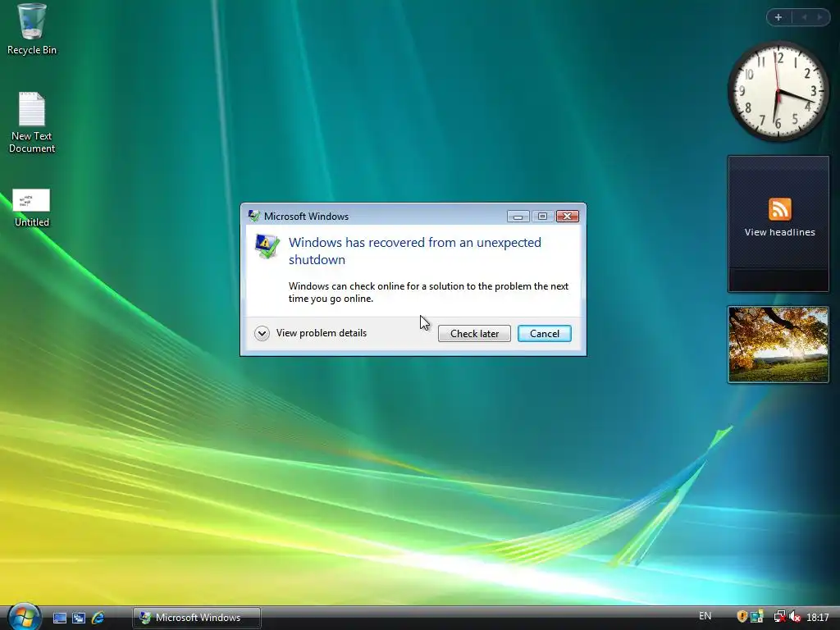Expand View problem details chevron
The width and height of the screenshot is (840, 630).
(262, 333)
